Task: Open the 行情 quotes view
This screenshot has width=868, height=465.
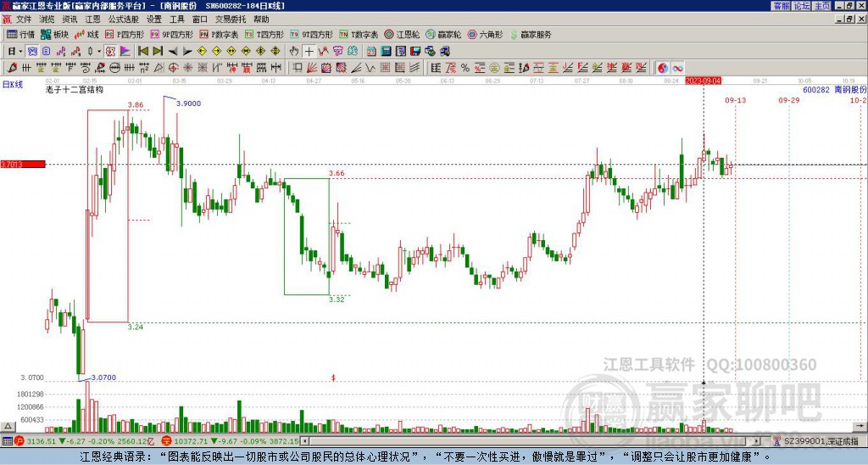Action: 21,34
